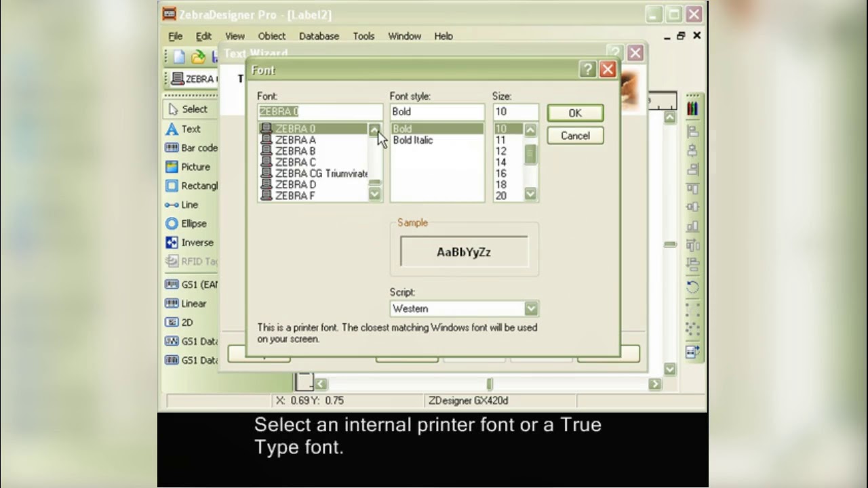868x488 pixels.
Task: Click font list scroll-down arrow
Action: [x=374, y=195]
